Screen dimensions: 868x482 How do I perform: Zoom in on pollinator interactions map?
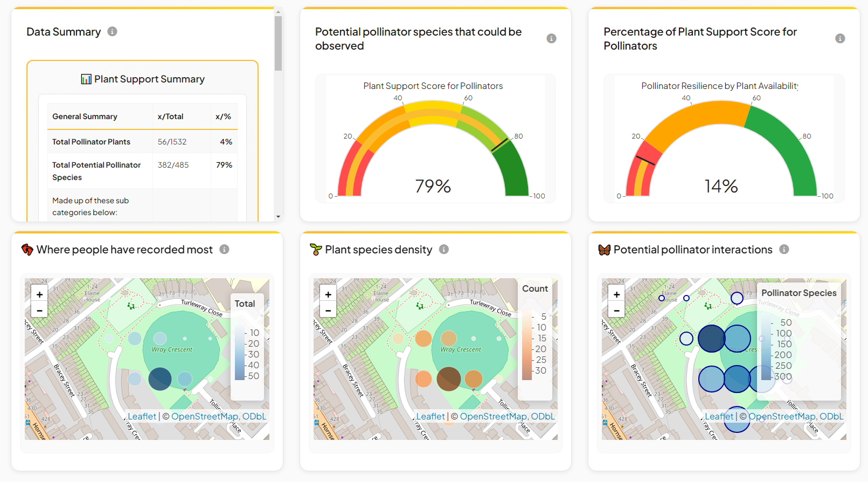[x=617, y=294]
